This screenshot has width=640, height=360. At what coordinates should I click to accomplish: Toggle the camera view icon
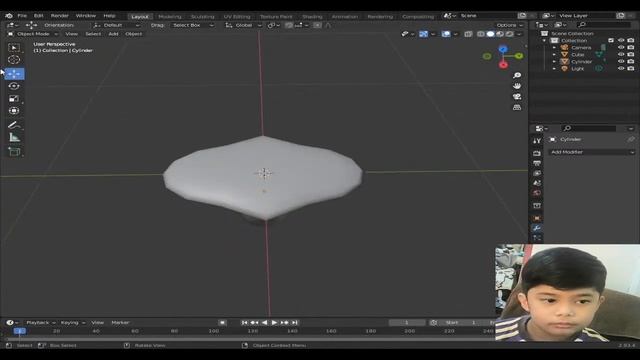[517, 97]
